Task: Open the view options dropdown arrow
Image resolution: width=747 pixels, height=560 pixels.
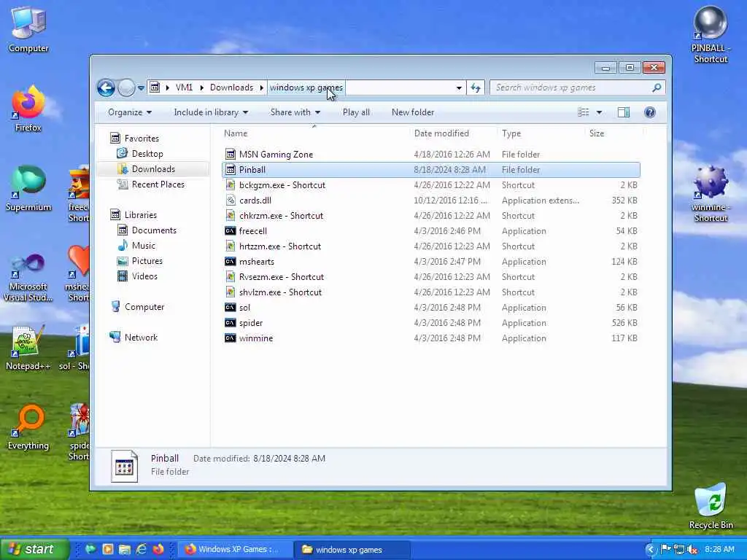Action: coord(600,112)
